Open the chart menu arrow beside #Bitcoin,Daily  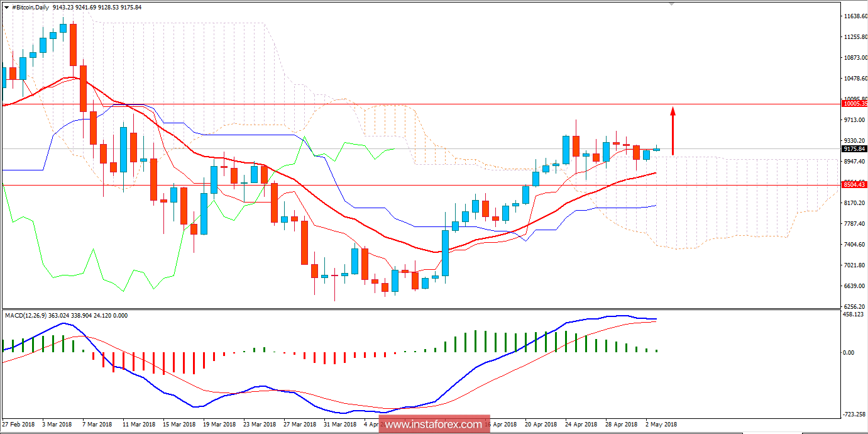[x=6, y=8]
